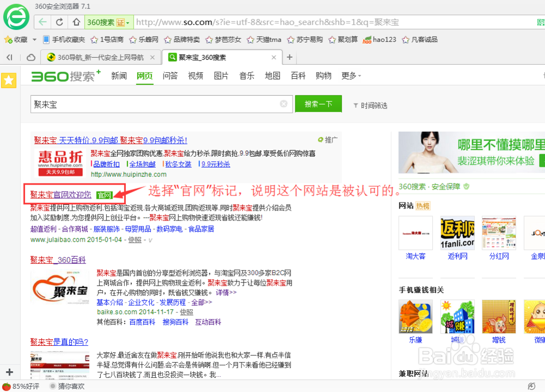Select the 视频 search category

coord(195,76)
